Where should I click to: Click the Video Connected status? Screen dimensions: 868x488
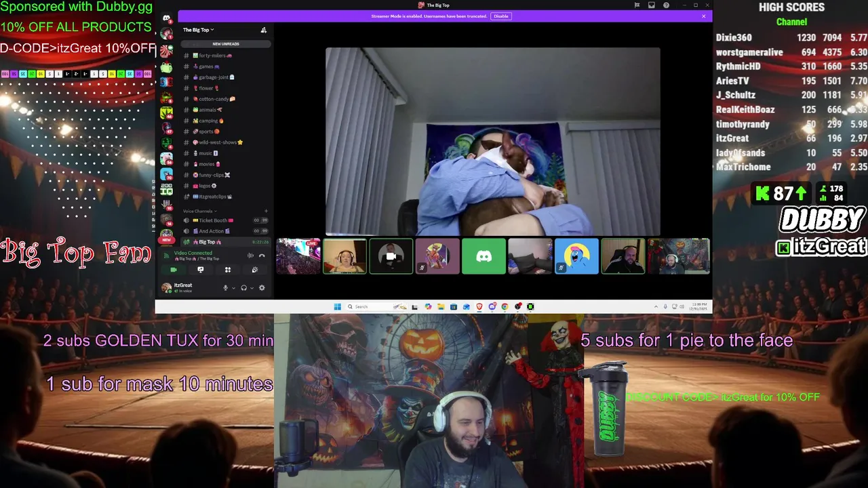coord(193,253)
